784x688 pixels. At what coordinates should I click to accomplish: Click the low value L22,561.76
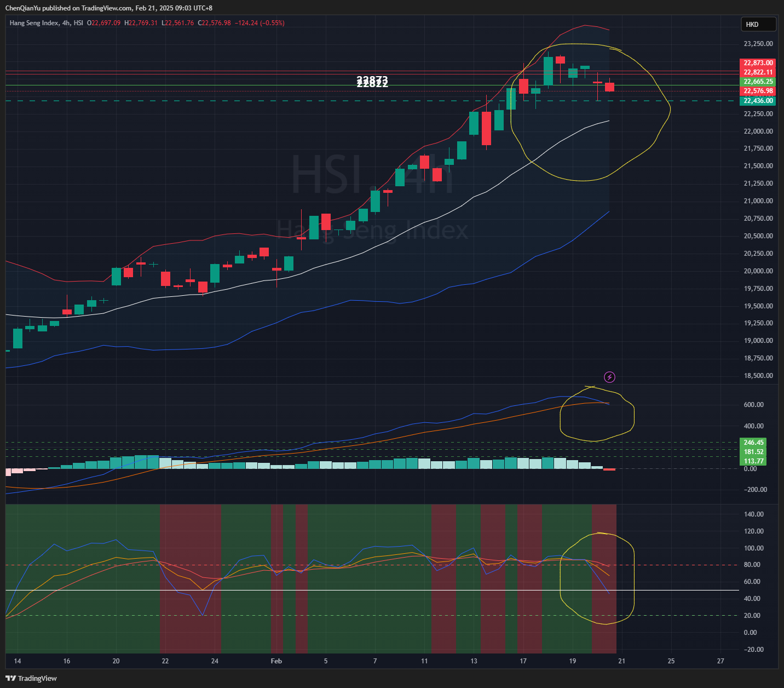[177, 23]
